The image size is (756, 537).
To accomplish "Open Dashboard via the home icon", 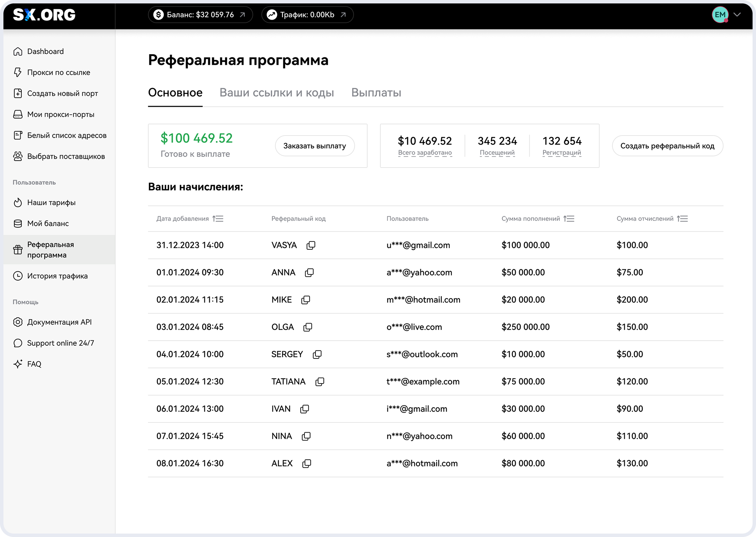I will pyautogui.click(x=18, y=52).
